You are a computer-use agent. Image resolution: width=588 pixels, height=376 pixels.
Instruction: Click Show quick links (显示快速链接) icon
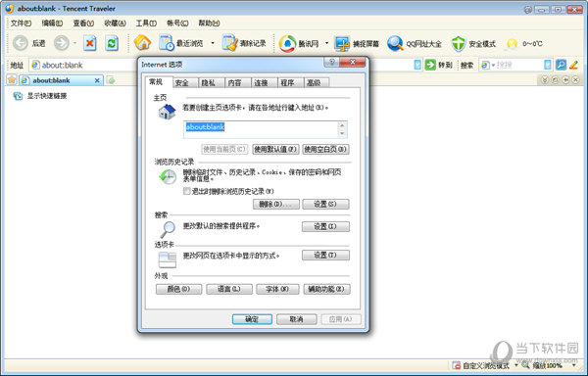click(x=18, y=96)
